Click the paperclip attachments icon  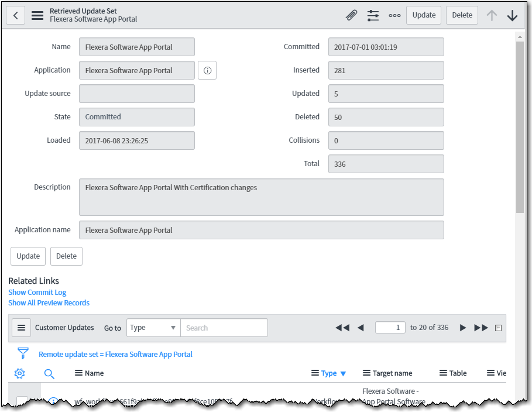(x=351, y=15)
